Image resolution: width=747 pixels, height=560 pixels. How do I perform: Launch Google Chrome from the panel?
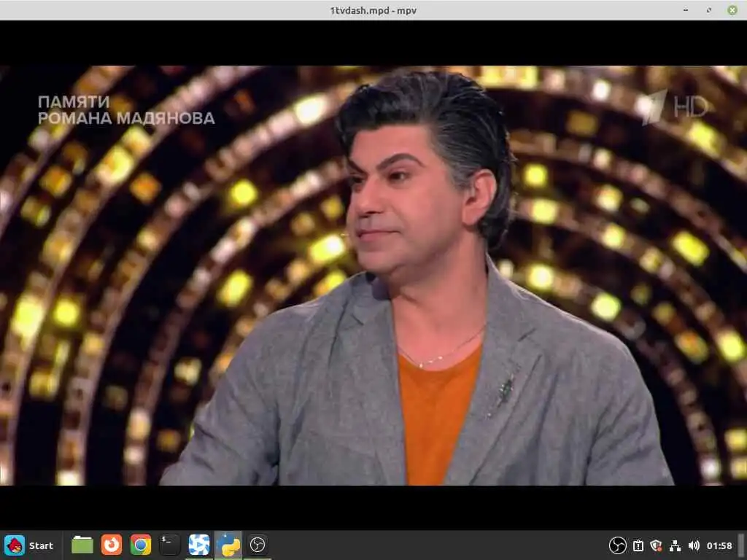pyautogui.click(x=141, y=545)
